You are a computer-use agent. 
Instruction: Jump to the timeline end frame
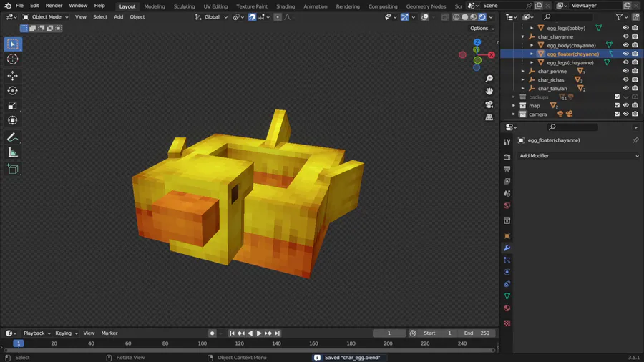pyautogui.click(x=277, y=333)
